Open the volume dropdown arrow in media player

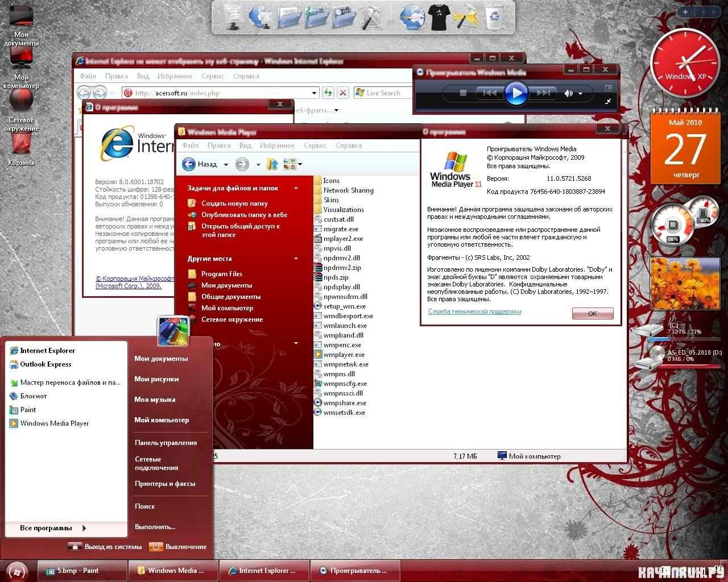pos(580,93)
